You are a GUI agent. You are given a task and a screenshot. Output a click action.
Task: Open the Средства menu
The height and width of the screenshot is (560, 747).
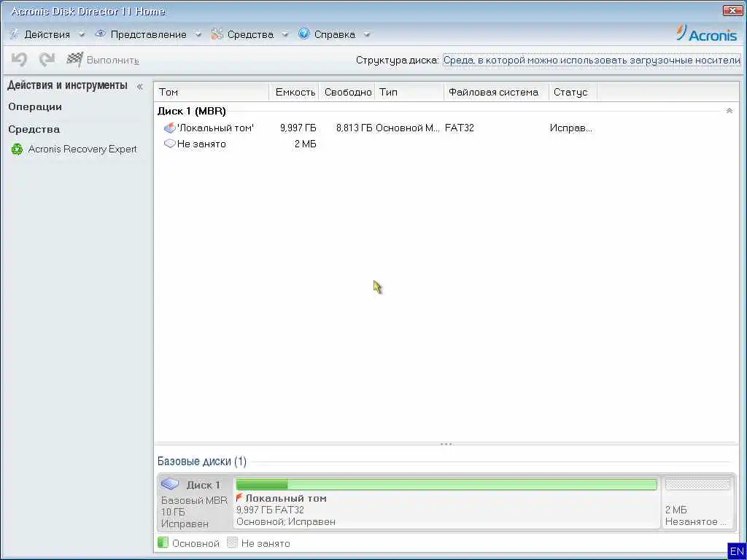coord(250,34)
